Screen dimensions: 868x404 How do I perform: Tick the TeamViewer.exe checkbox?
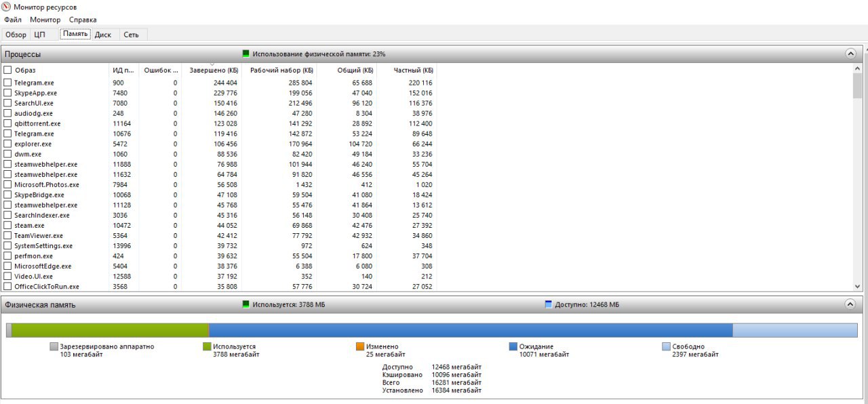pyautogui.click(x=7, y=235)
